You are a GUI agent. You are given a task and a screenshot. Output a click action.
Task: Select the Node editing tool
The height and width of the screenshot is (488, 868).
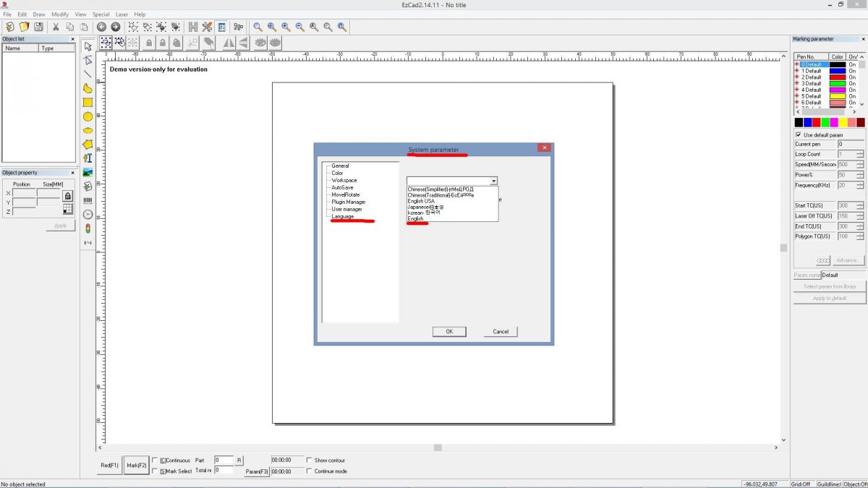[x=88, y=61]
